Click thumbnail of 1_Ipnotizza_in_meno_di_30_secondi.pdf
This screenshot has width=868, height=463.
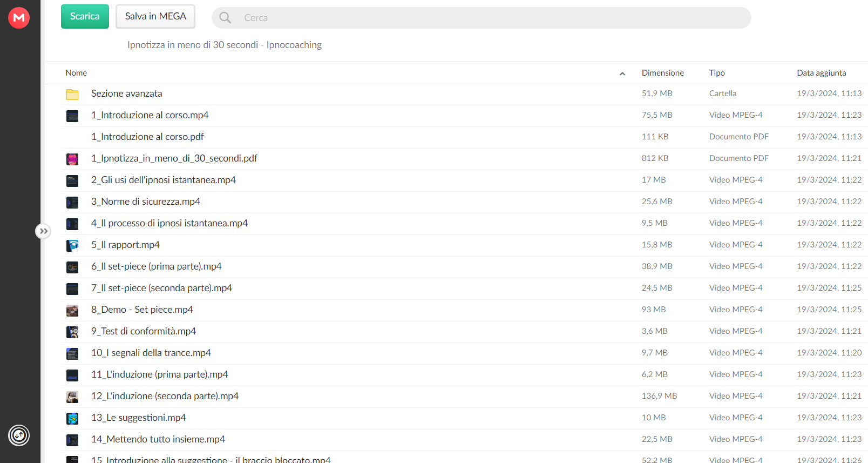click(x=72, y=159)
